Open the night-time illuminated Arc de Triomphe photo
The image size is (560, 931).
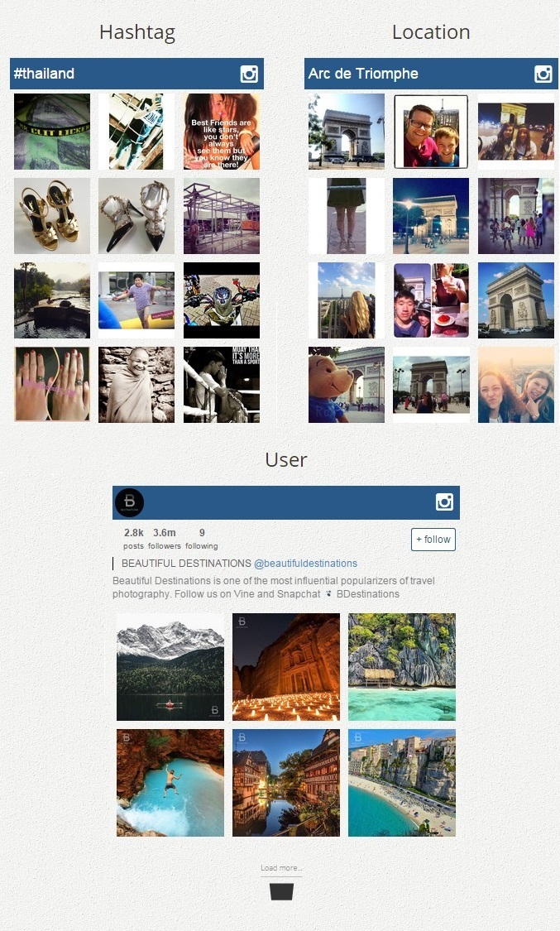click(431, 216)
